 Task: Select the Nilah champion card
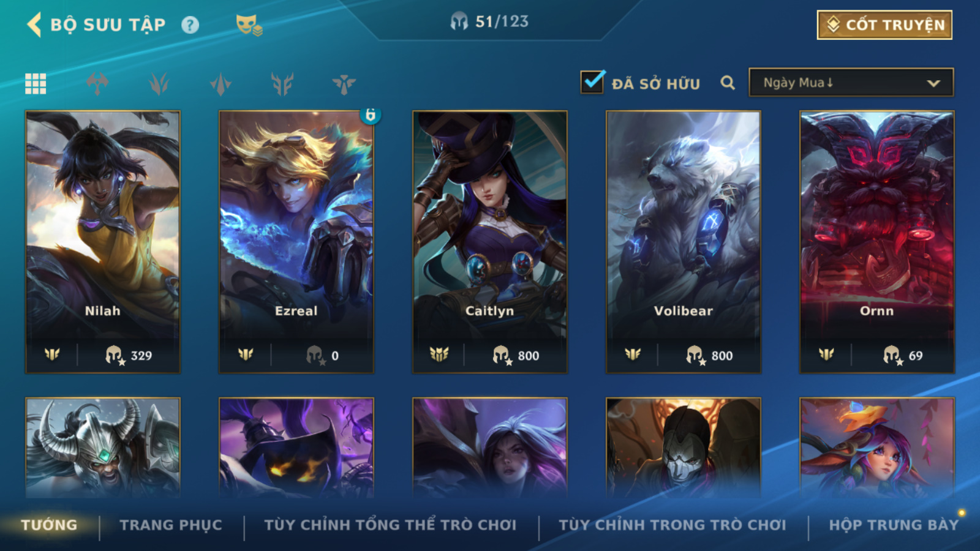coord(103,242)
